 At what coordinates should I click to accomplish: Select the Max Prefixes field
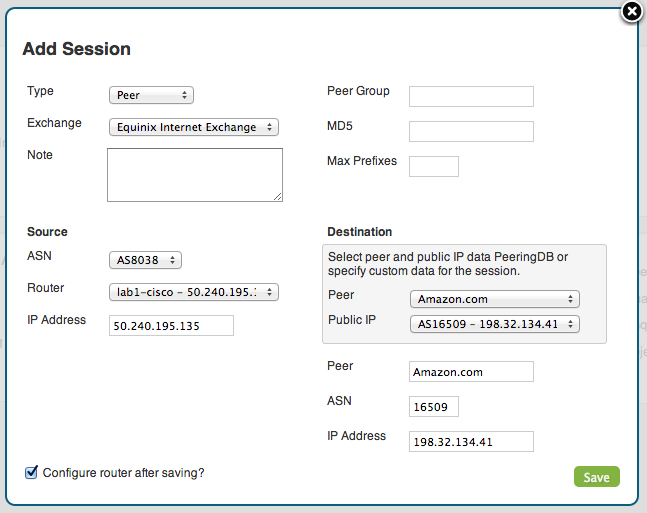pos(434,166)
